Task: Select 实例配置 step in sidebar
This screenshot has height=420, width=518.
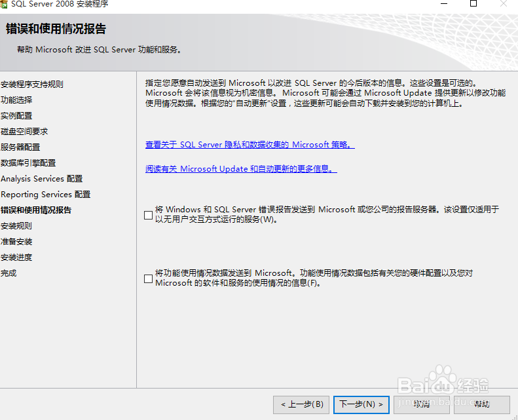Action: coord(16,116)
